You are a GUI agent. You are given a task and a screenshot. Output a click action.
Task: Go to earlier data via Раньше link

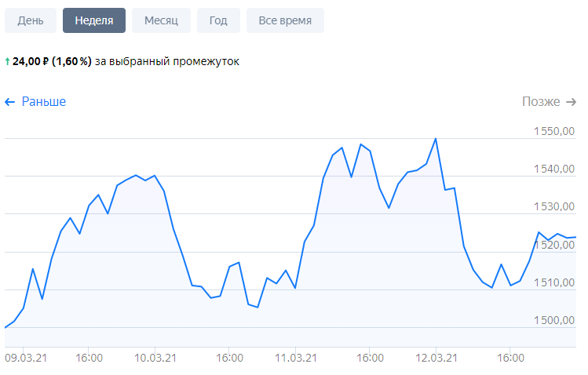click(x=35, y=101)
